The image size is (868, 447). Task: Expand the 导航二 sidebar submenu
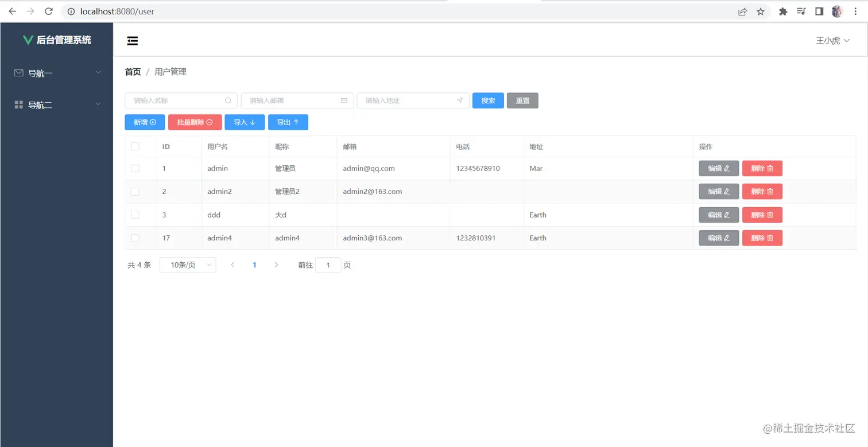[56, 104]
